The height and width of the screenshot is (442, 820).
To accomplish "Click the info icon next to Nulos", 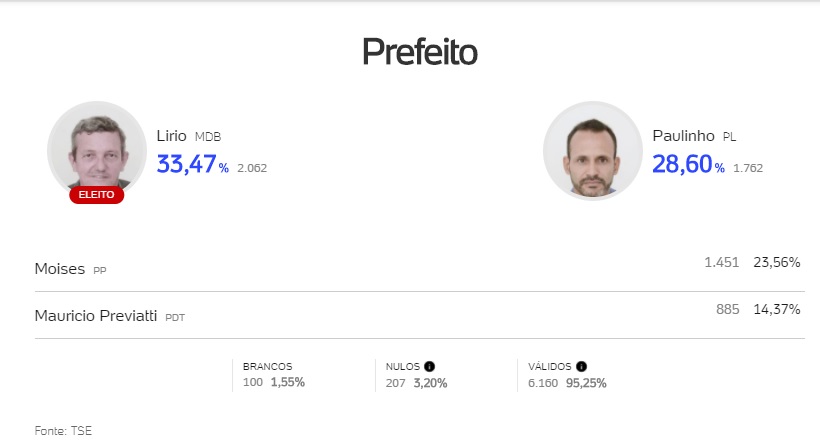I will pyautogui.click(x=429, y=367).
